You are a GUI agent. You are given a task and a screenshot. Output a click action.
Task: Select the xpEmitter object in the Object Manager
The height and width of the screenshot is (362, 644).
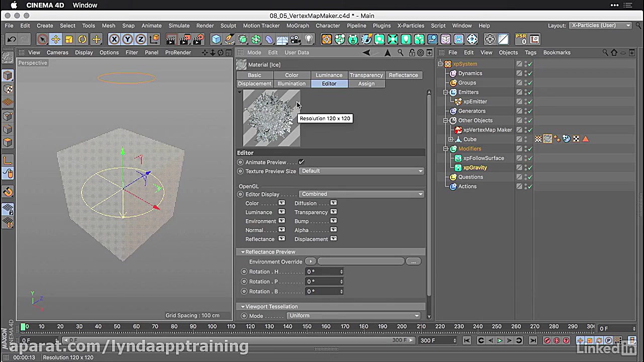click(x=475, y=102)
